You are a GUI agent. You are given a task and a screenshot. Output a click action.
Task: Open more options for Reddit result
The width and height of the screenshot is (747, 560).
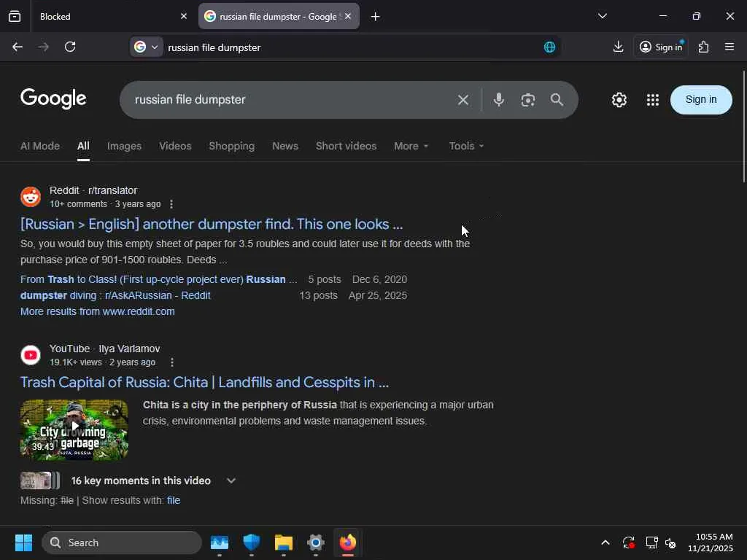(171, 204)
